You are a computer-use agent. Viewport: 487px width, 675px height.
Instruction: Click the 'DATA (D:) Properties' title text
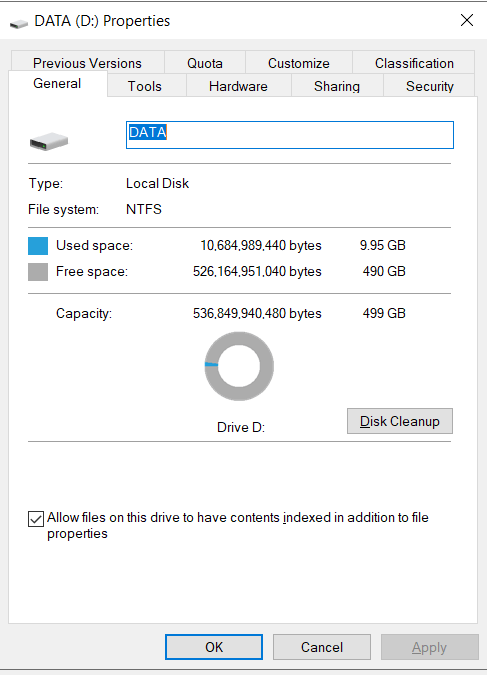[102, 21]
